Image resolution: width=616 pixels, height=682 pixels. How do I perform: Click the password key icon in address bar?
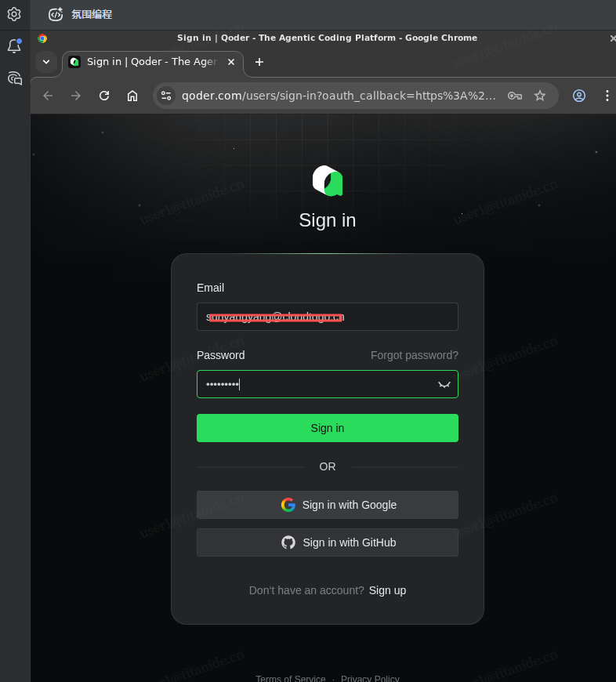tap(515, 96)
